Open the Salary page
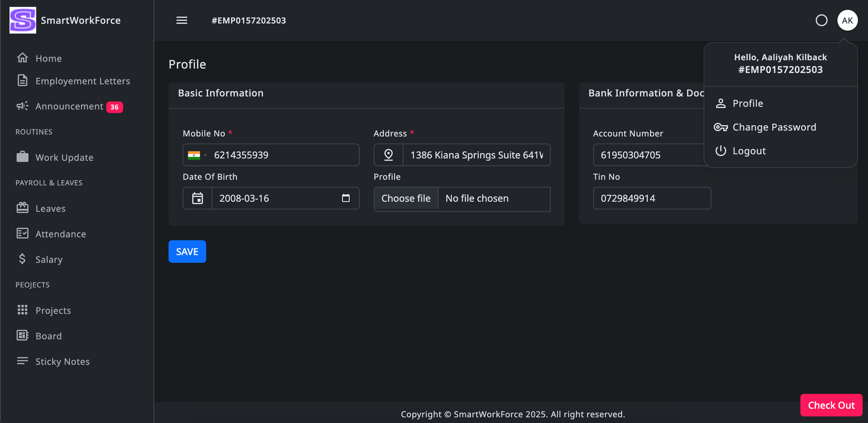The height and width of the screenshot is (423, 868). pyautogui.click(x=49, y=259)
